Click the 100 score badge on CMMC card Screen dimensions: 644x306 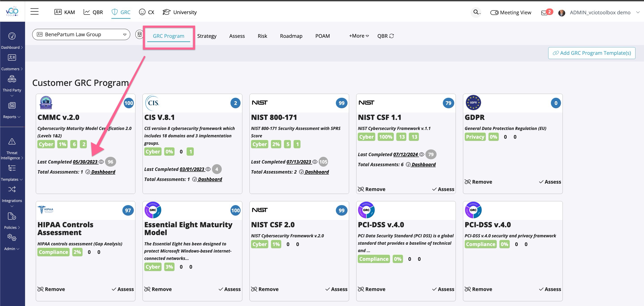click(x=129, y=103)
